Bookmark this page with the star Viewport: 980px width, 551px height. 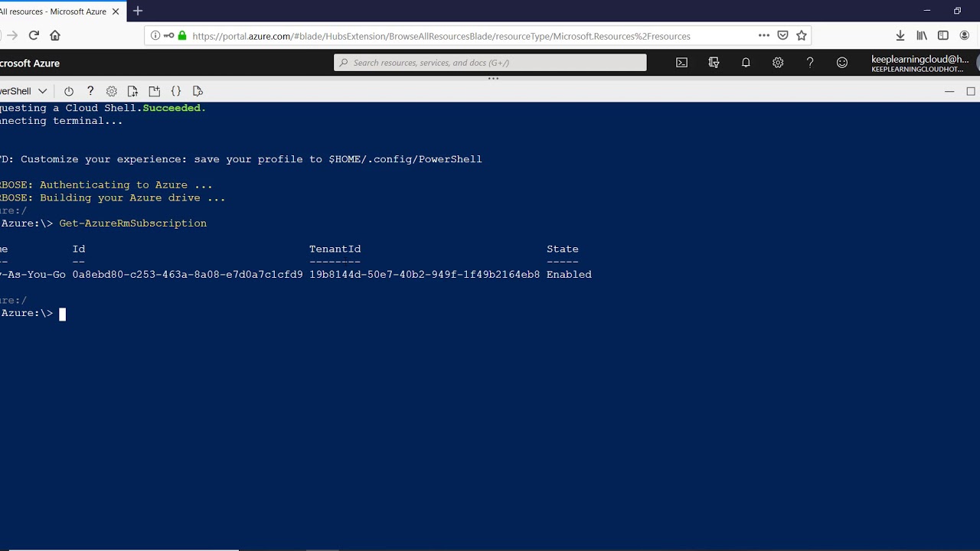pyautogui.click(x=802, y=35)
